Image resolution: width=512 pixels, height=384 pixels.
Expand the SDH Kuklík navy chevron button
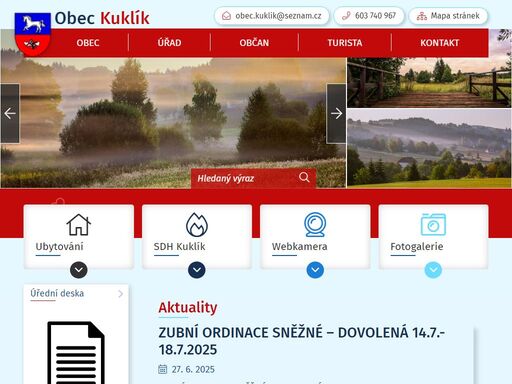[197, 270]
